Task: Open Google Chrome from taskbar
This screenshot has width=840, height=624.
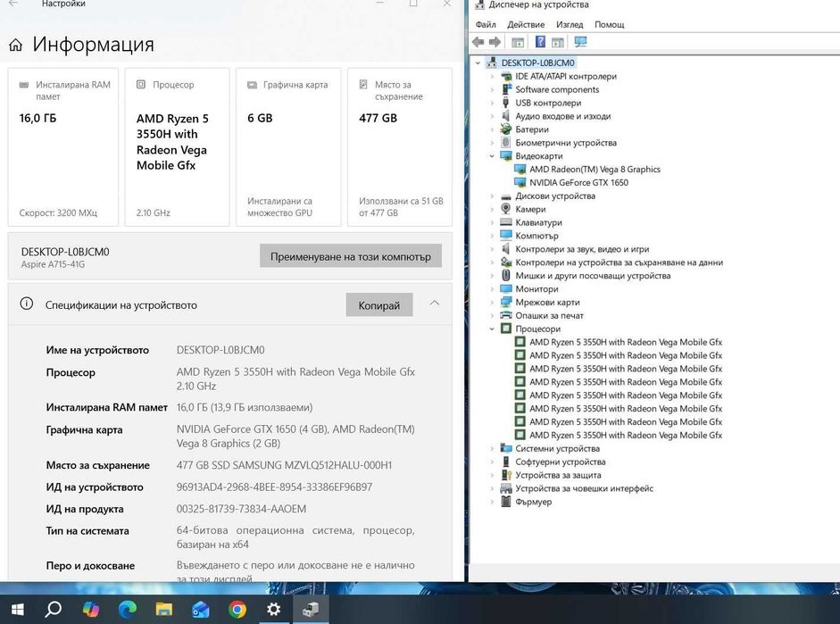Action: 237,610
